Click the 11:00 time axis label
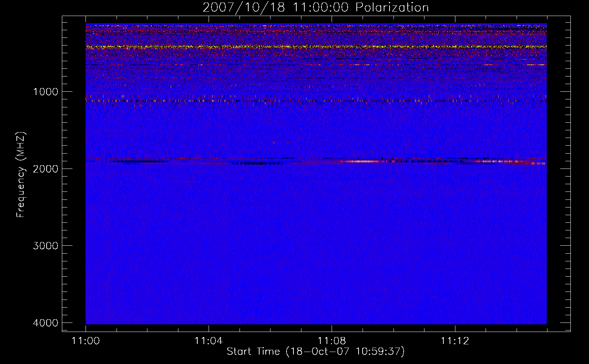This screenshot has height=364, width=589. 86,341
